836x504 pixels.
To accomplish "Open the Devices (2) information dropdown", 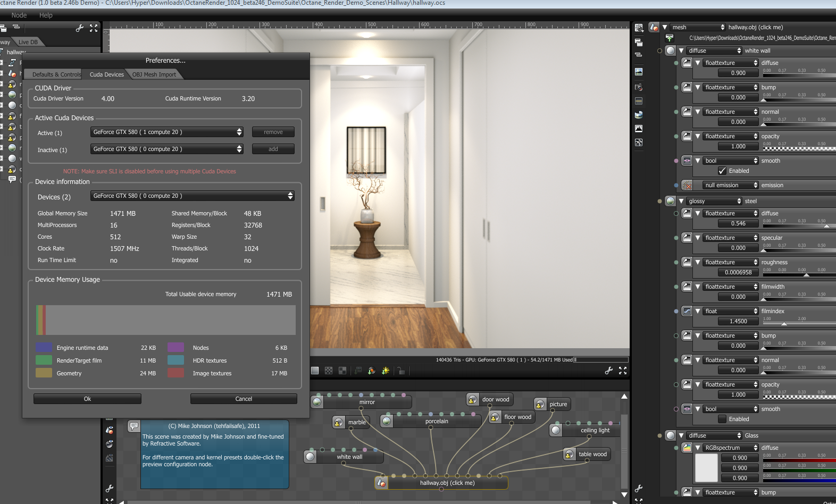I will pyautogui.click(x=193, y=196).
